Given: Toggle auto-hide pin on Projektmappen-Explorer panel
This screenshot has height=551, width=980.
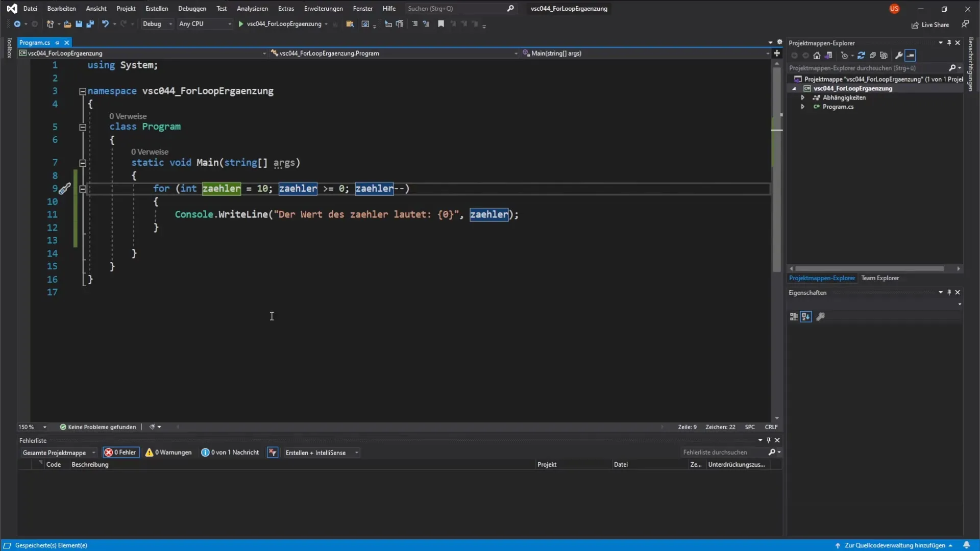Looking at the screenshot, I should 949,43.
